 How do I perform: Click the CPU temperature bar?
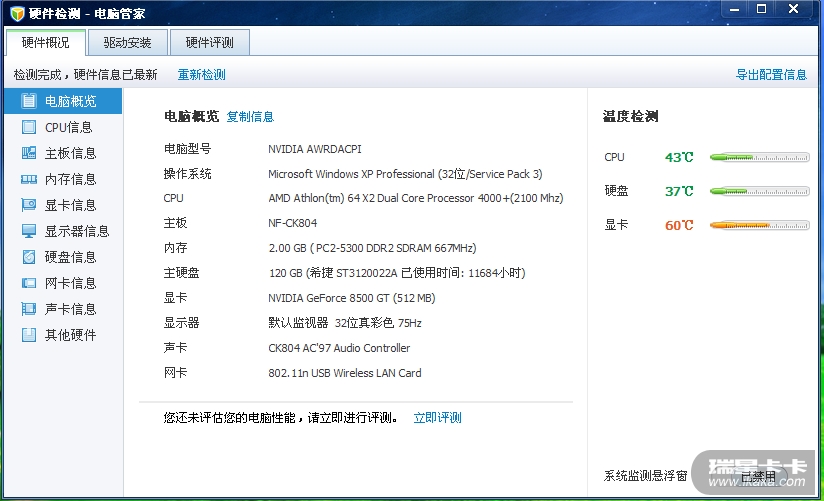pos(759,157)
